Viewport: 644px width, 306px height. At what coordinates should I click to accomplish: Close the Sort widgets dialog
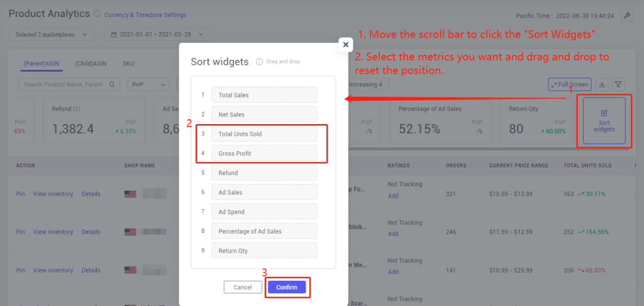point(345,45)
